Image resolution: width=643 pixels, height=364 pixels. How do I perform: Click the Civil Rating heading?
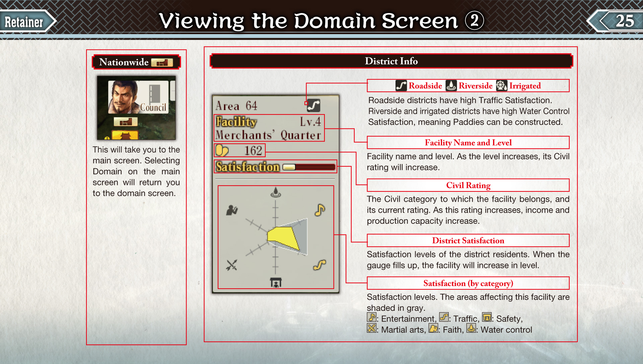468,185
